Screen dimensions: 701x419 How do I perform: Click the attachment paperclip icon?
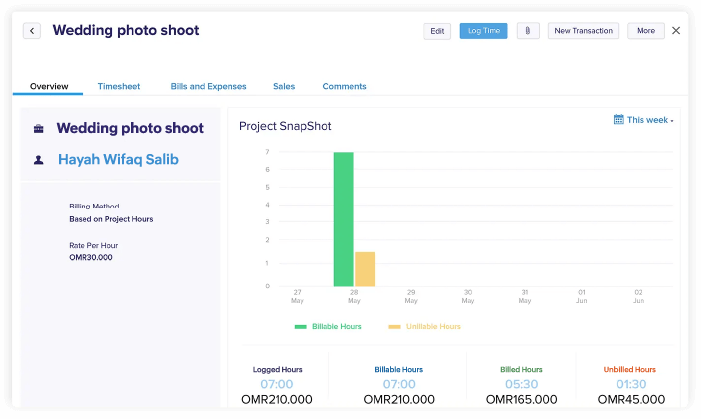click(x=528, y=31)
